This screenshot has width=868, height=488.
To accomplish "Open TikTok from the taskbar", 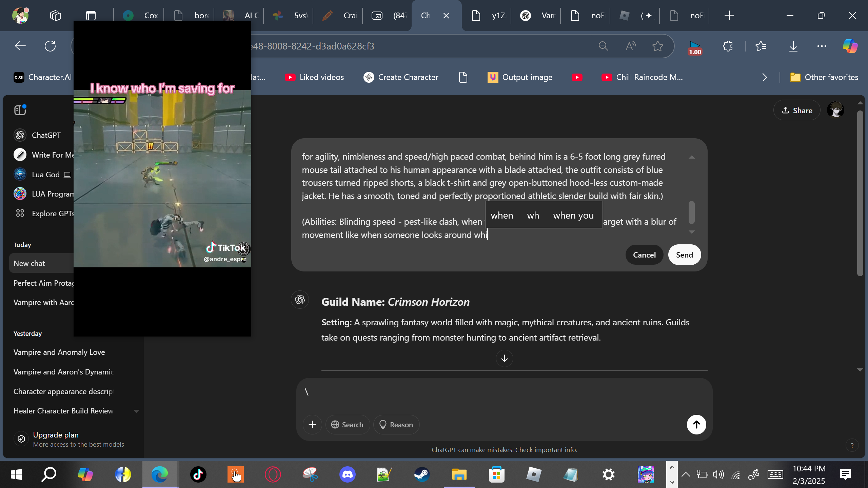I will click(x=198, y=474).
